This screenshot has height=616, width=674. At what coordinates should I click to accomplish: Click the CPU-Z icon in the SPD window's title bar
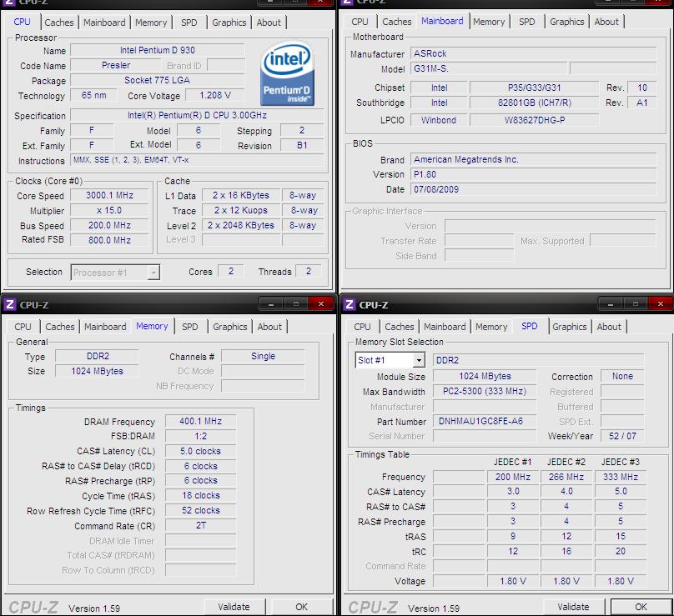[350, 305]
